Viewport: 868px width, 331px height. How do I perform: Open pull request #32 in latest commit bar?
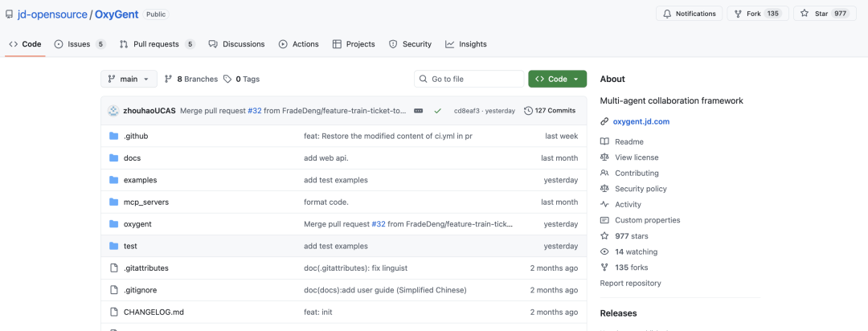pos(255,111)
